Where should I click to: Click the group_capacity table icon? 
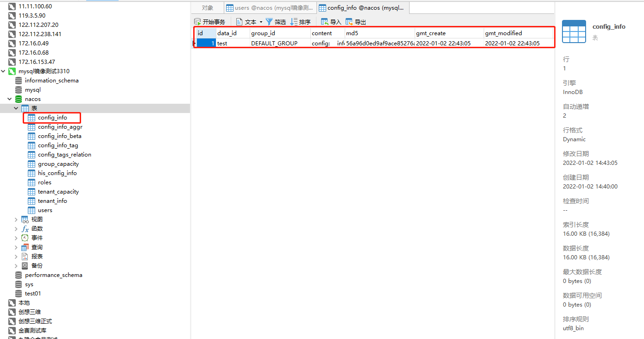click(x=32, y=164)
